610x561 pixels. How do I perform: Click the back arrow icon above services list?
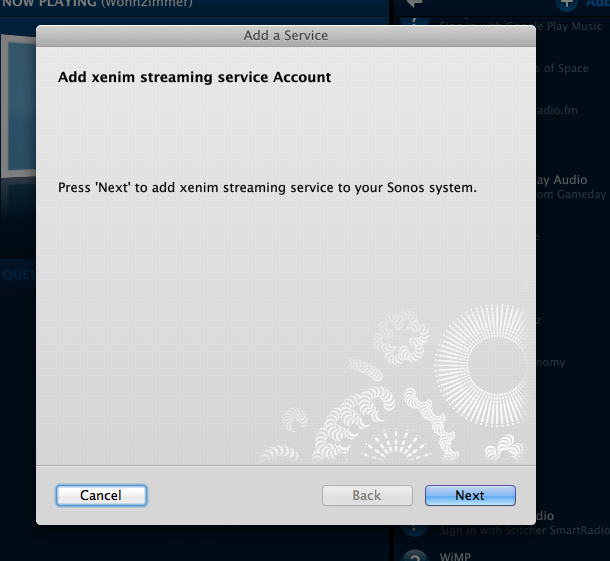coord(414,4)
